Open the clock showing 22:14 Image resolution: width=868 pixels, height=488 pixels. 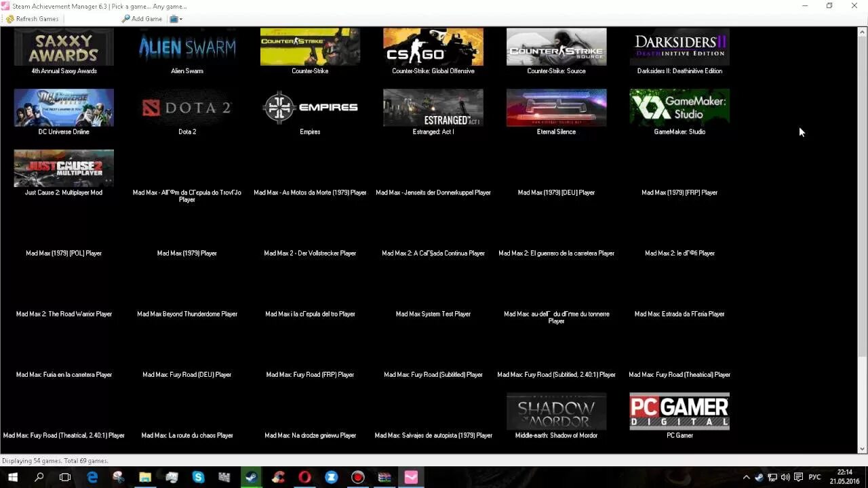845,477
